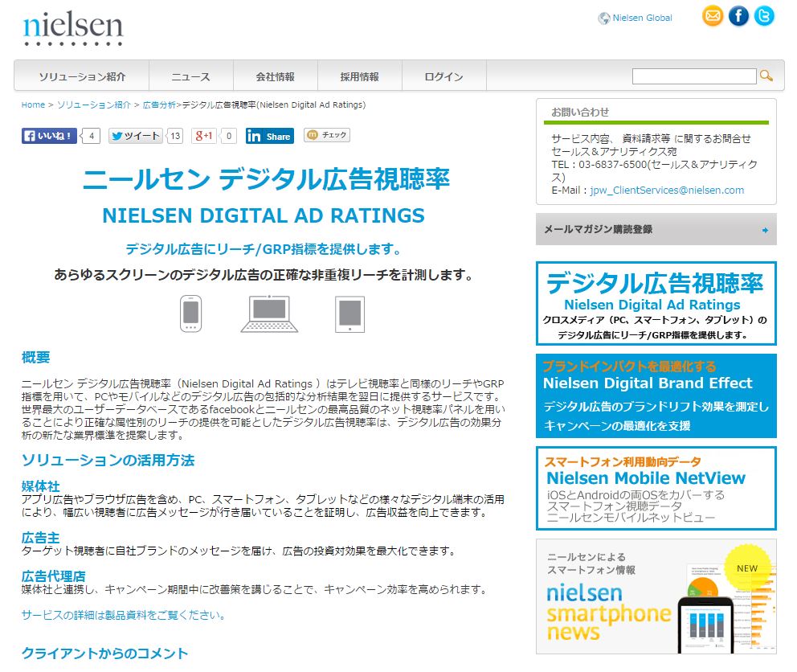Click the laptop device icon
Image resolution: width=797 pixels, height=672 pixels.
[269, 313]
